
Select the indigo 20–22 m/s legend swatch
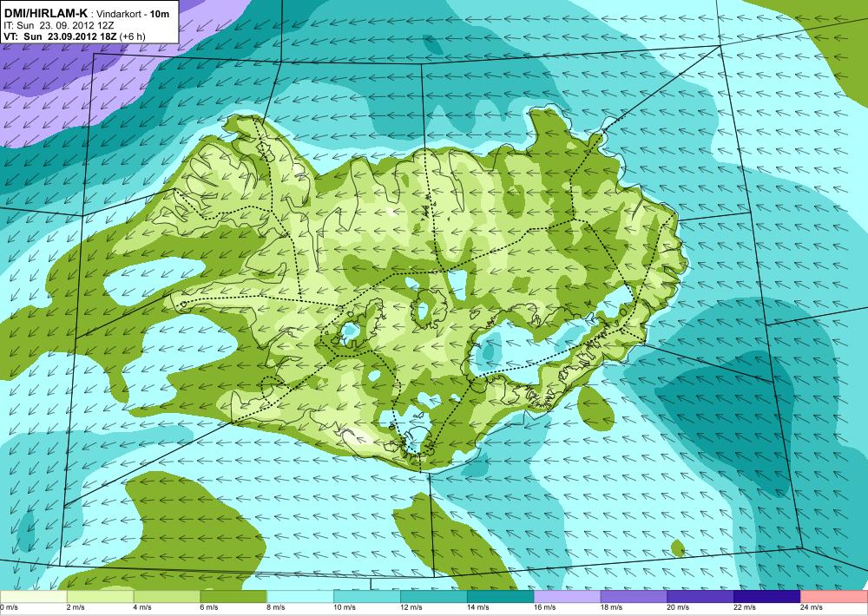pyautogui.click(x=700, y=597)
